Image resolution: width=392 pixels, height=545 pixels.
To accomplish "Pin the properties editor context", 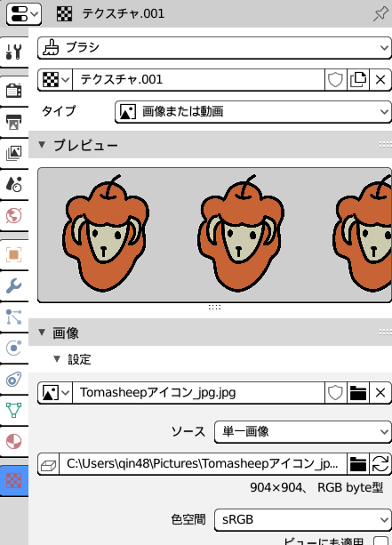I will coord(380,14).
